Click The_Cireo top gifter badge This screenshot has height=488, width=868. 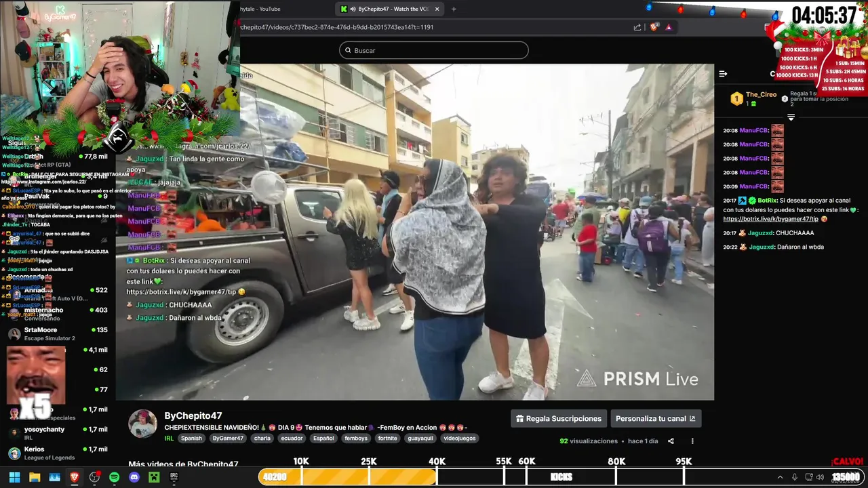(736, 99)
